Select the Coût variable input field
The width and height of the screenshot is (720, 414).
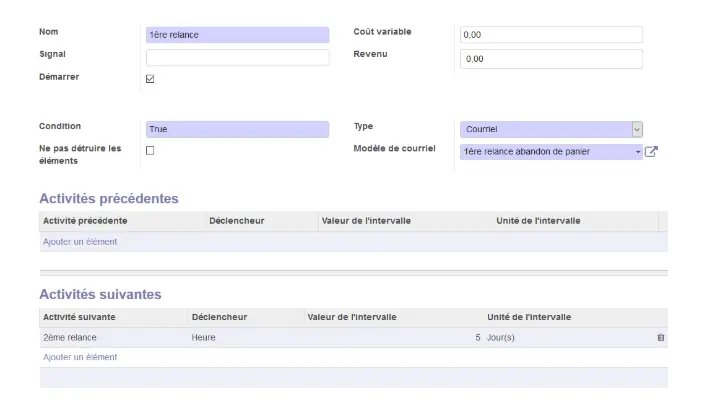click(551, 35)
